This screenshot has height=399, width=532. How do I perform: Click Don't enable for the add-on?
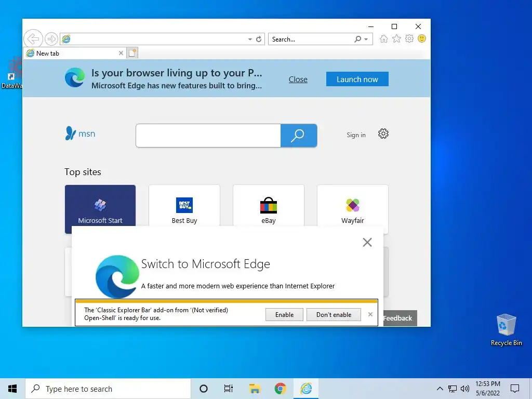point(334,314)
